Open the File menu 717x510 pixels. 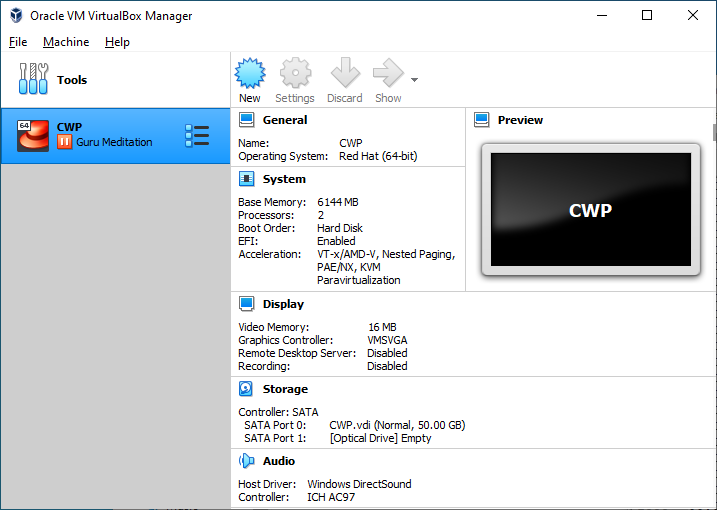(x=18, y=42)
